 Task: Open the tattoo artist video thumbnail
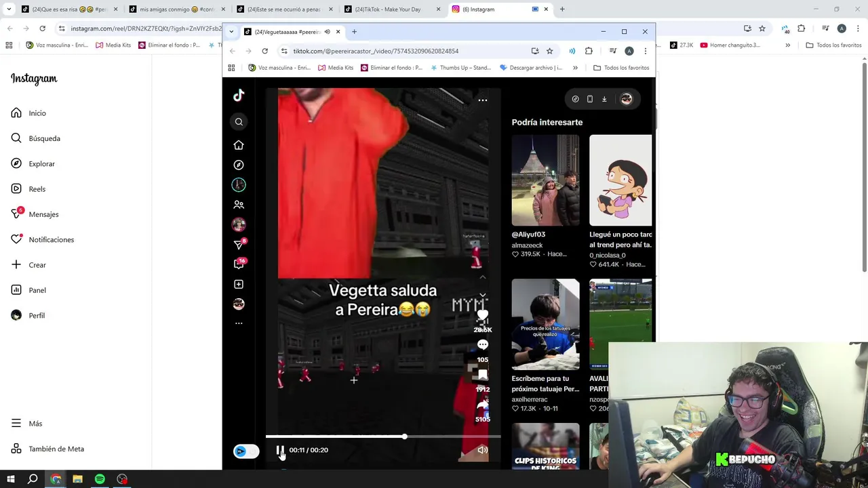click(545, 324)
